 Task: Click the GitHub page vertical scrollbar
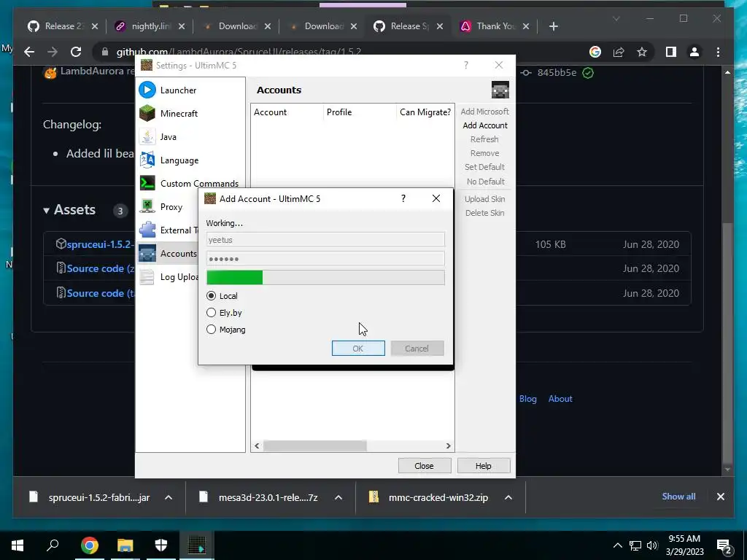pos(727,343)
